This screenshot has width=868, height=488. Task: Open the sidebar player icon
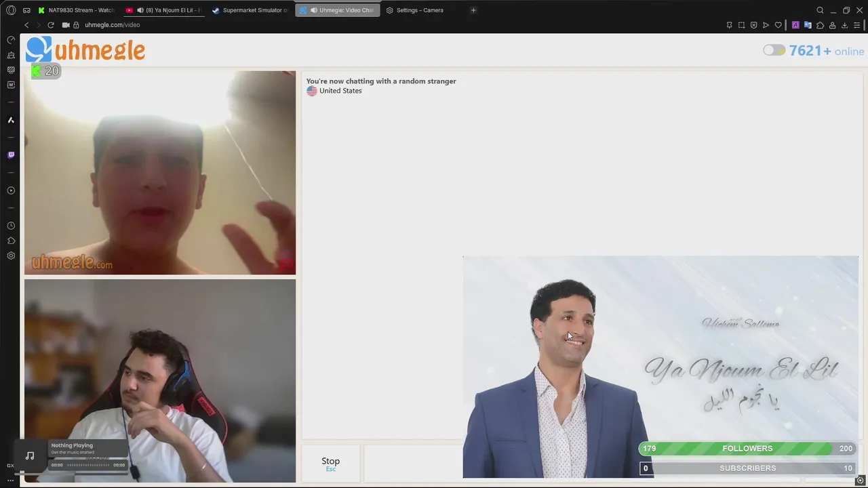click(x=11, y=190)
